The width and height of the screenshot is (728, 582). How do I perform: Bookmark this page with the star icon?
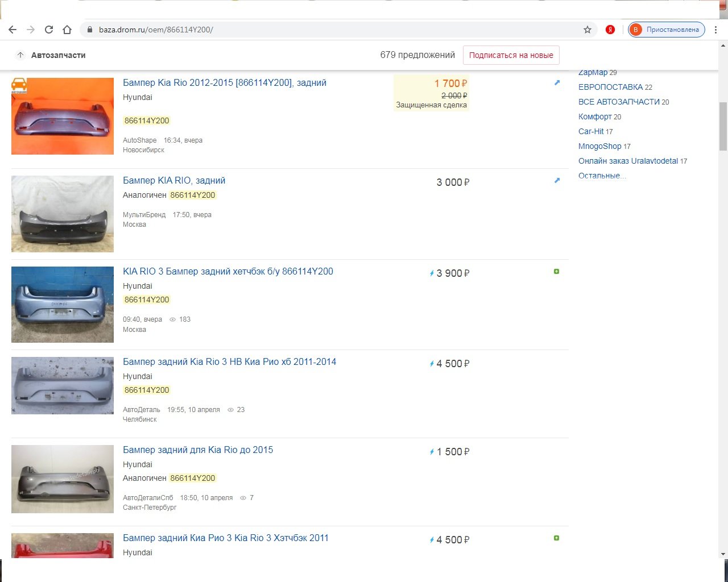click(x=588, y=30)
